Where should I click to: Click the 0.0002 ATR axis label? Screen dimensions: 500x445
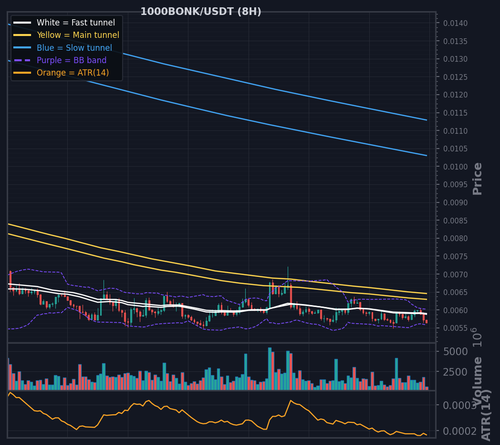(x=459, y=431)
